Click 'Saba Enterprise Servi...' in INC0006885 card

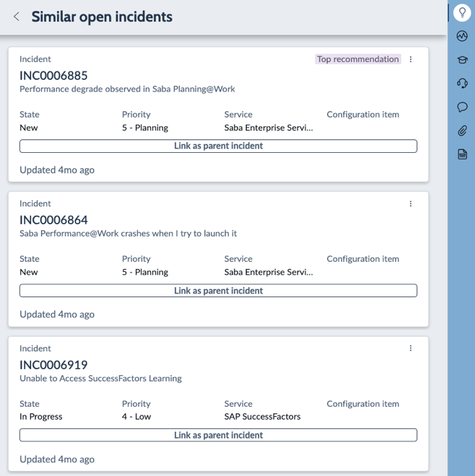269,128
